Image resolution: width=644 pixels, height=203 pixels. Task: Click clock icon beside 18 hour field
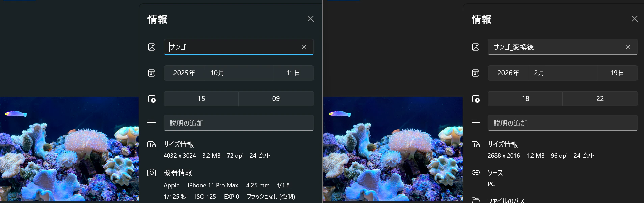476,99
